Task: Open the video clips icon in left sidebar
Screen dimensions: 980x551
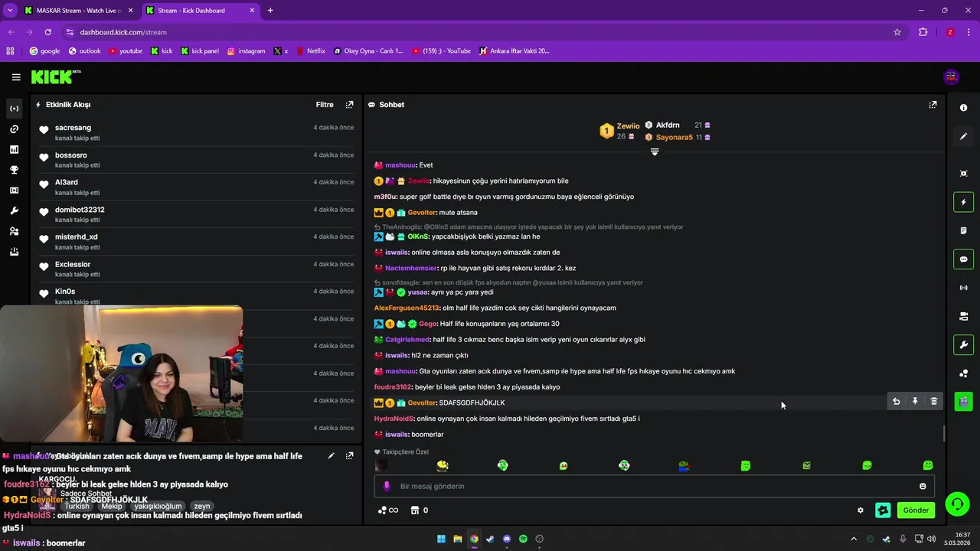Action: [14, 191]
